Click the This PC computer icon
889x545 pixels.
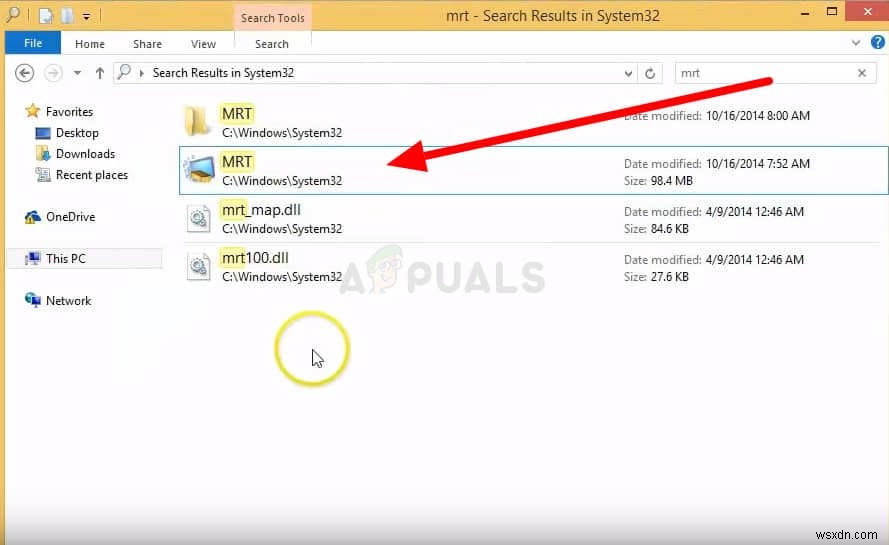(x=33, y=259)
